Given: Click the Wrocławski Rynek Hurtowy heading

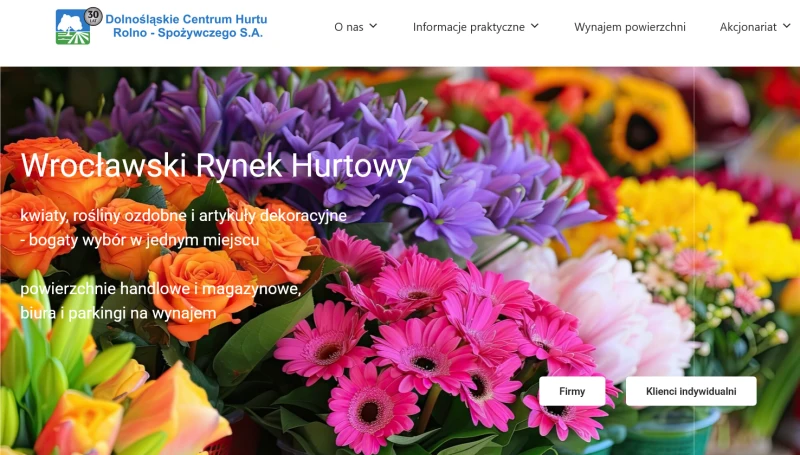Looking at the screenshot, I should [216, 165].
